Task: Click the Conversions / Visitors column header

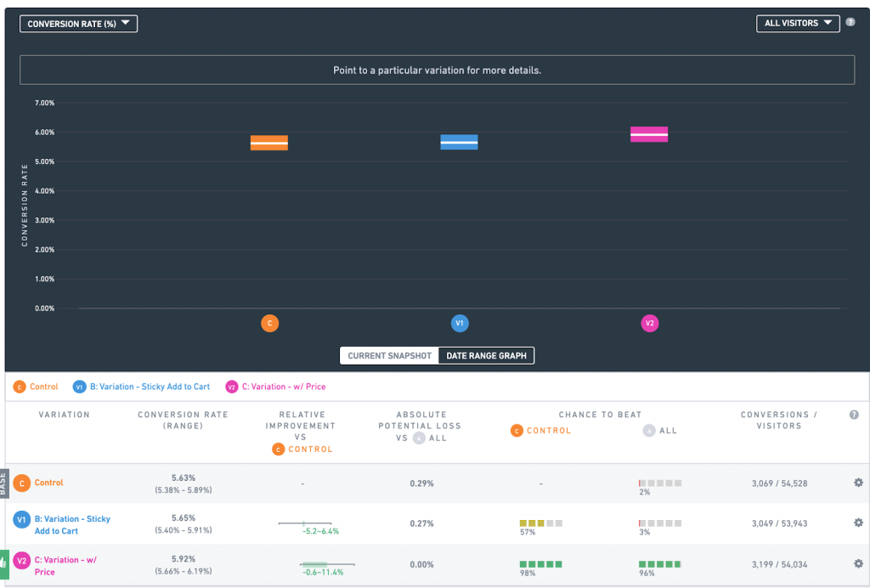Action: click(778, 420)
